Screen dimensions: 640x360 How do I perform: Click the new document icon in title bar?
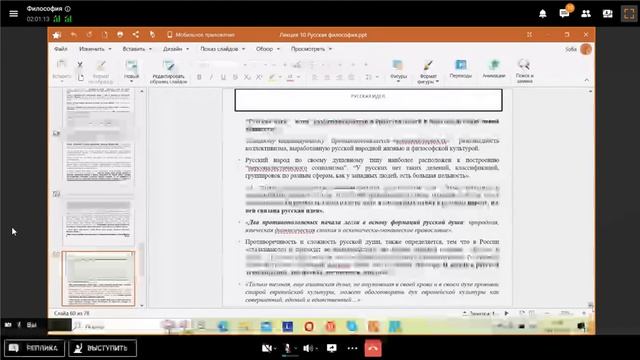(104, 35)
